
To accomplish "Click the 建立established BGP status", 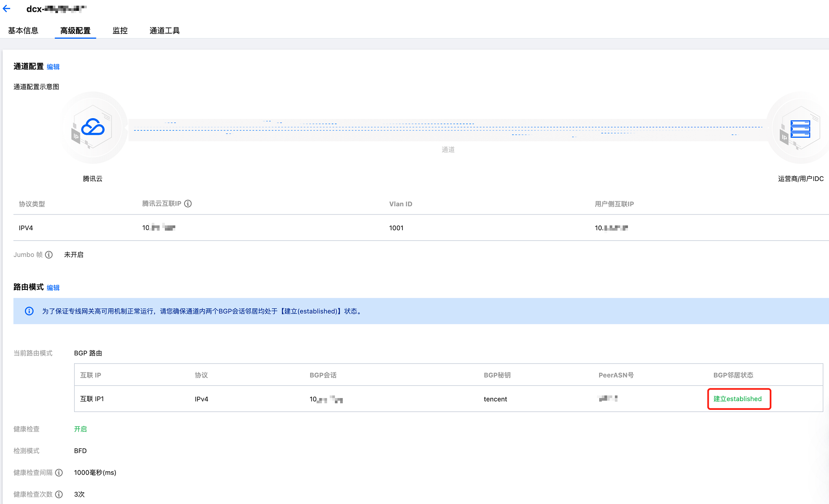I will [x=737, y=399].
